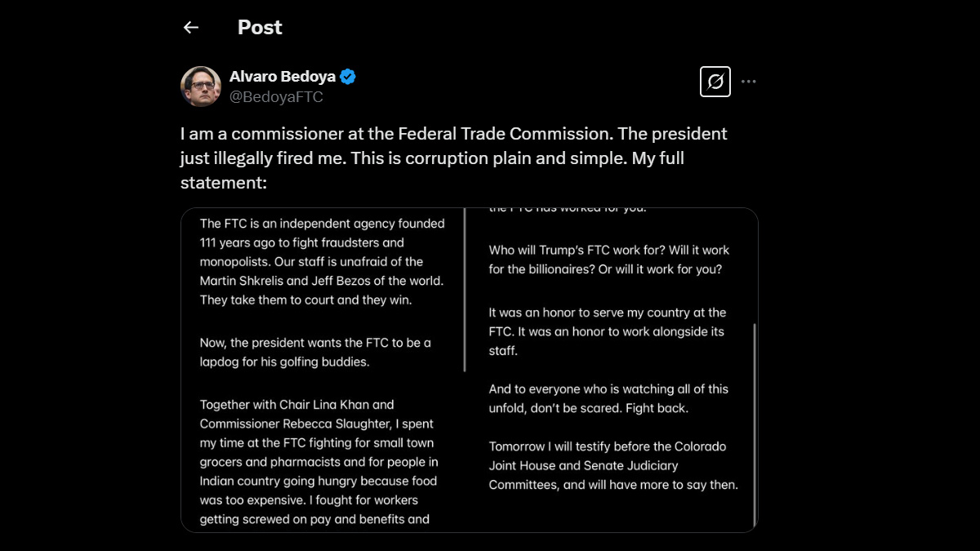980x551 pixels.
Task: Click paragraph about testifying before Colorado committees
Action: (613, 465)
